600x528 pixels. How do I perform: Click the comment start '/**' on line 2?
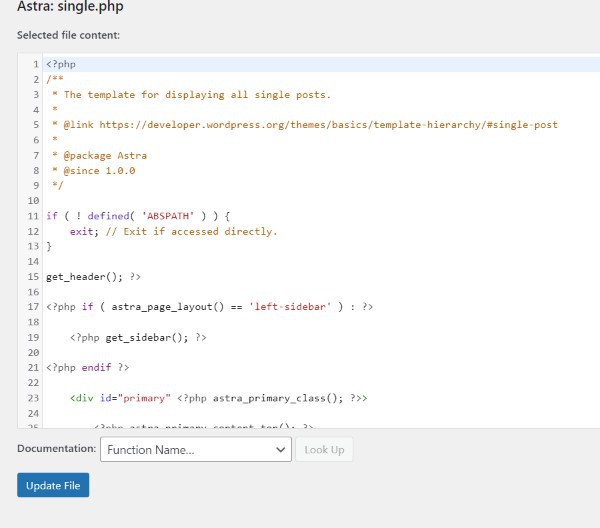[55, 79]
